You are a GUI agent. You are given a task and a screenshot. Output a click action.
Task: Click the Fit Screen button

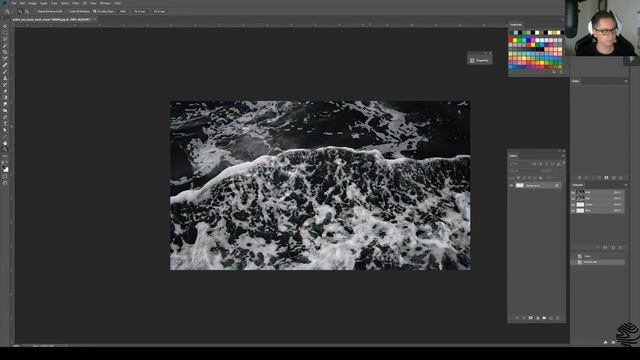click(140, 11)
